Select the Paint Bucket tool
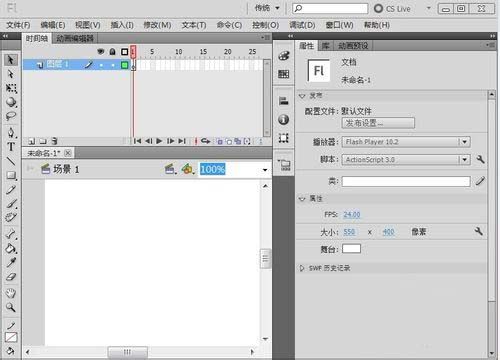Image resolution: width=500 pixels, height=360 pixels. (x=11, y=248)
